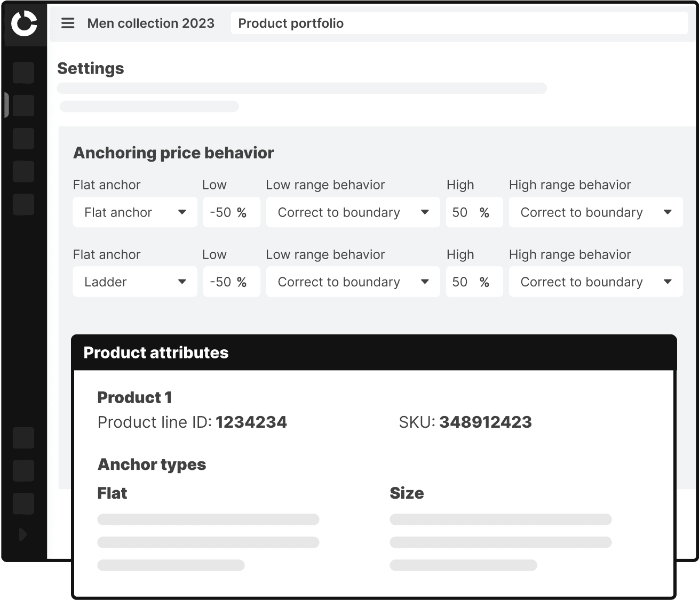The width and height of the screenshot is (699, 616).
Task: Click the Product 1 label
Action: pyautogui.click(x=134, y=397)
